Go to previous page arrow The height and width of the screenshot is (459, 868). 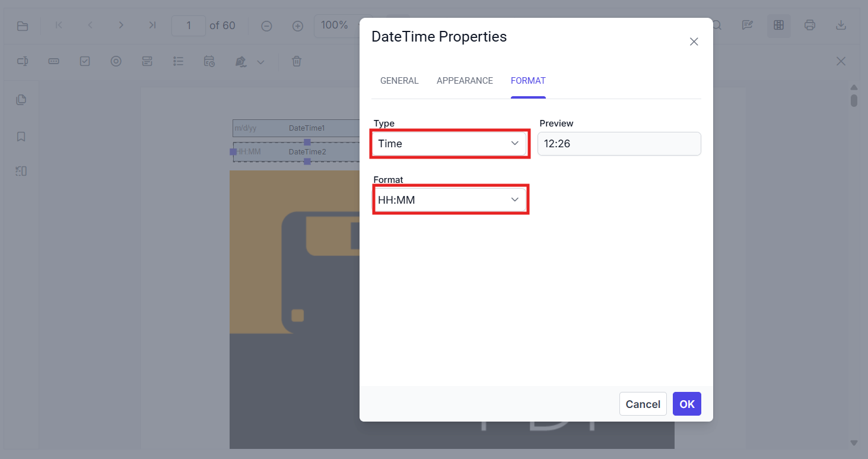pyautogui.click(x=90, y=25)
